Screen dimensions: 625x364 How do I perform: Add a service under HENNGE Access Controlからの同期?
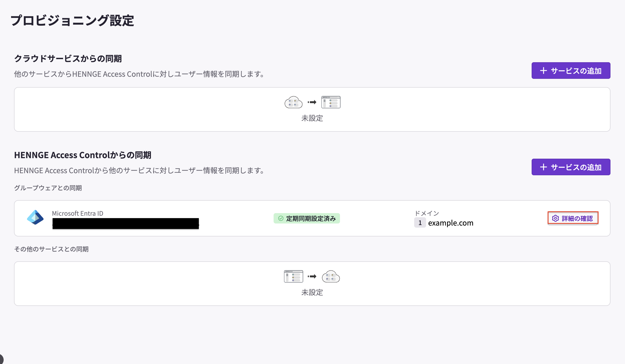click(x=571, y=167)
